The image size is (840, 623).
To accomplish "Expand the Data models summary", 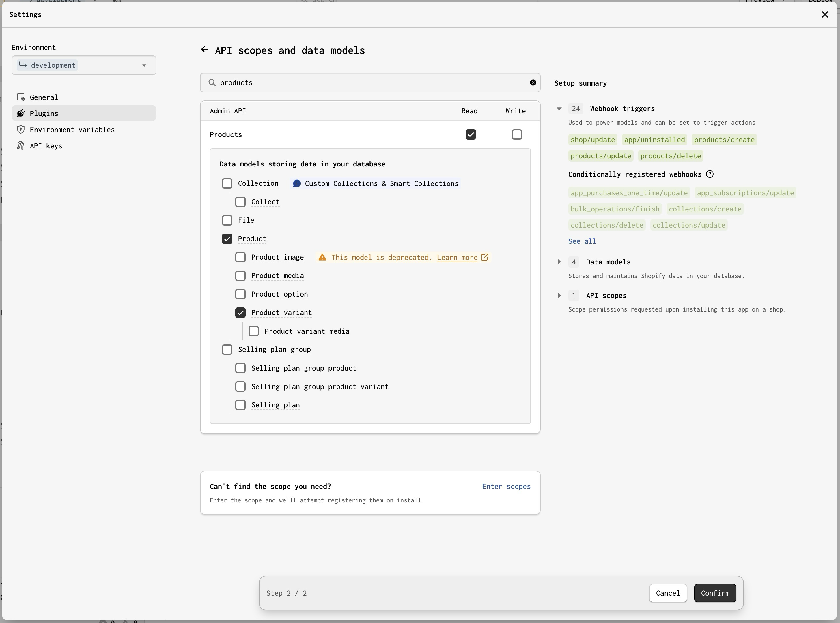I will (559, 262).
